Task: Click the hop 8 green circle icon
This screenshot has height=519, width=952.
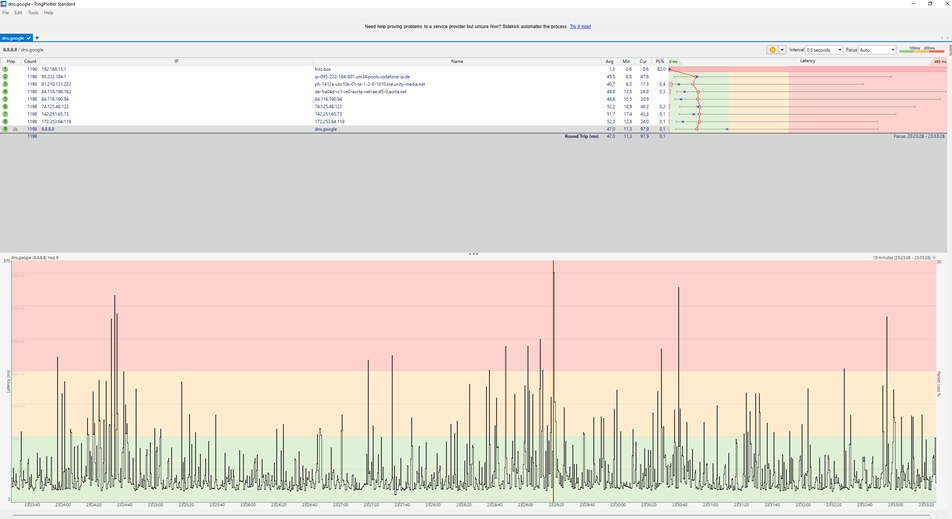Action: [x=5, y=122]
